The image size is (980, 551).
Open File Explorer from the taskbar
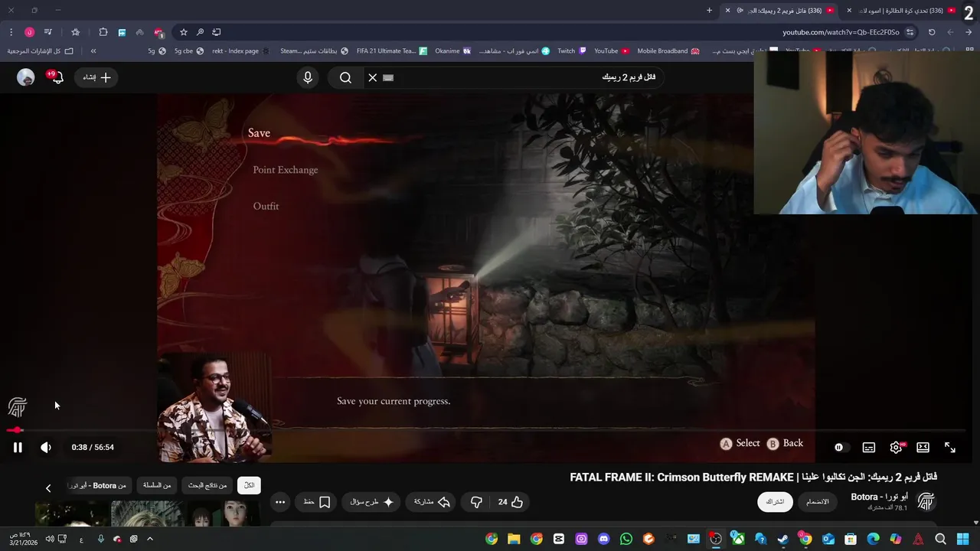[x=514, y=540]
